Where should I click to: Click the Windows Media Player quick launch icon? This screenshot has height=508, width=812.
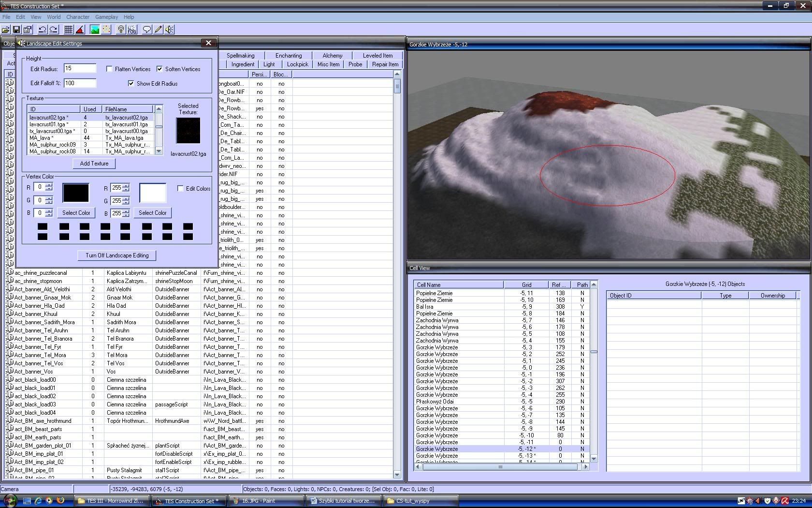click(49, 501)
